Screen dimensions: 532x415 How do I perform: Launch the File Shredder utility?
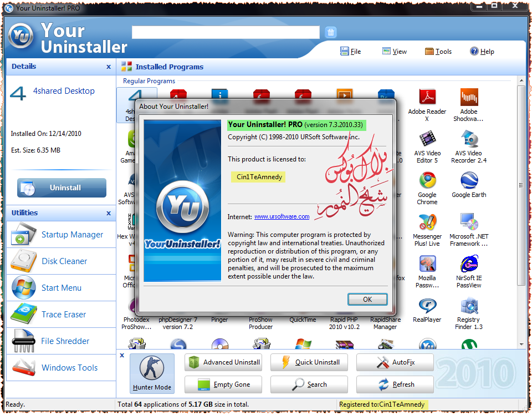[x=61, y=341]
